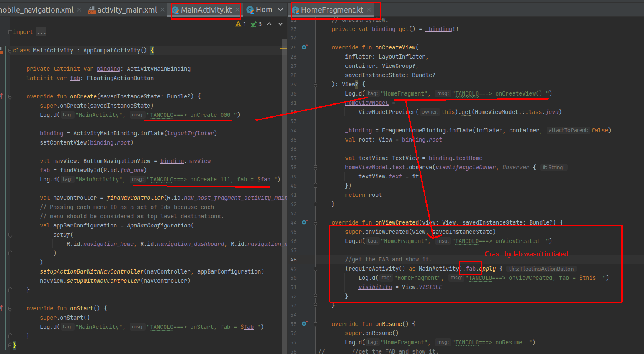The height and width of the screenshot is (354, 644).
Task: Collapse the MainActivity onStart function
Action: point(10,308)
